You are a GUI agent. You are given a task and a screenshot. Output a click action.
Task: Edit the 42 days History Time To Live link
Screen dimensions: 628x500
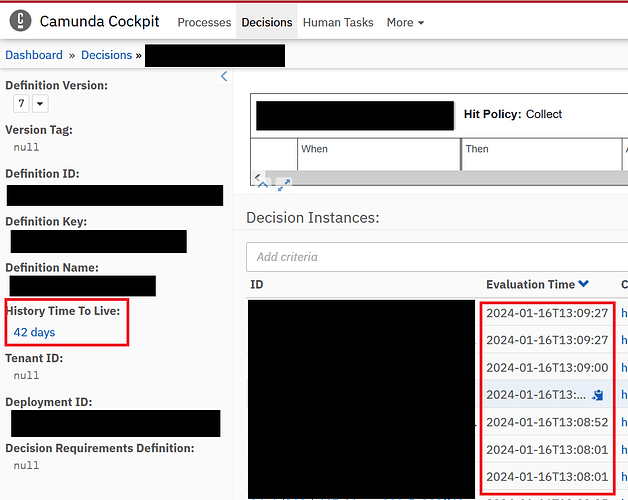point(34,332)
